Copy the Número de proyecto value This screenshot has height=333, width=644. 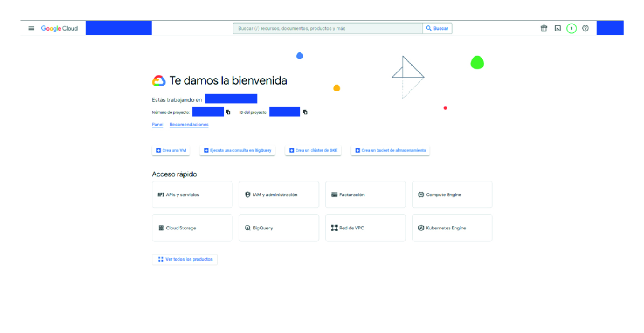pyautogui.click(x=228, y=112)
